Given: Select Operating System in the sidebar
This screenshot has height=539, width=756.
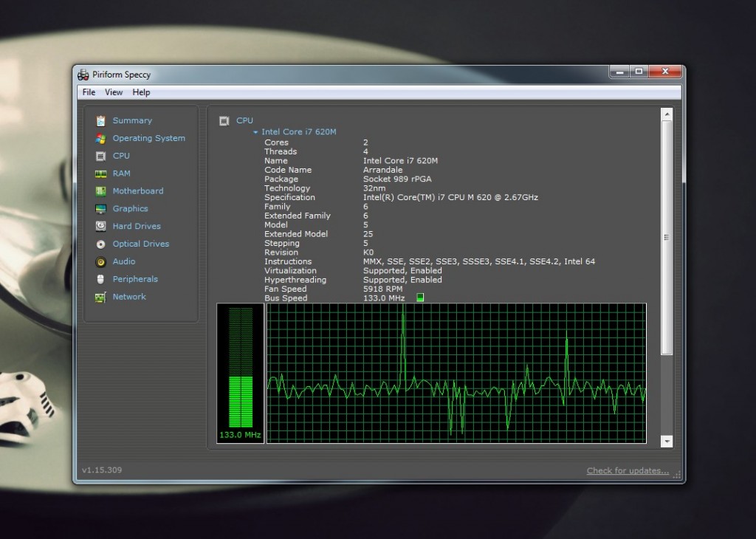Looking at the screenshot, I should (x=149, y=138).
